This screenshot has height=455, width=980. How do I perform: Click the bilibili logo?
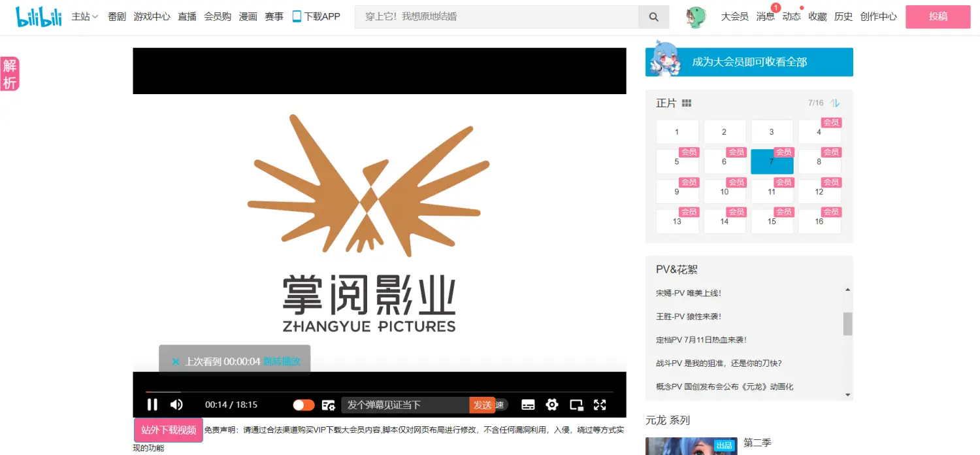[39, 17]
